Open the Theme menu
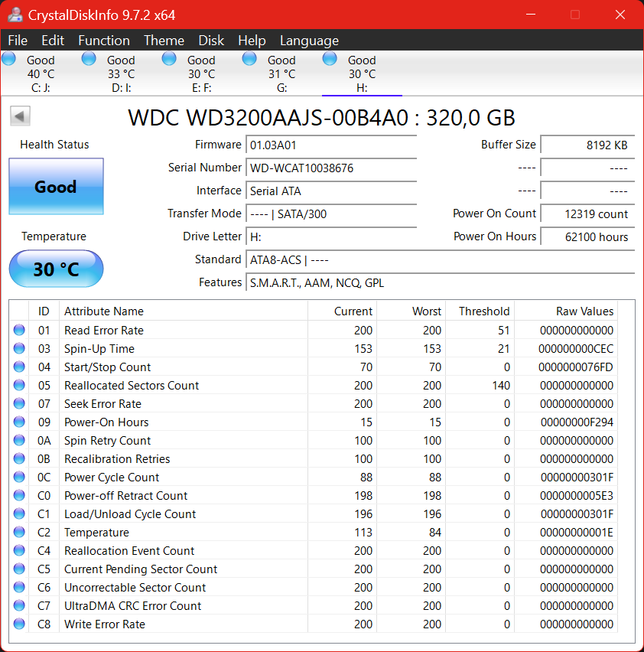Image resolution: width=644 pixels, height=652 pixels. point(164,41)
